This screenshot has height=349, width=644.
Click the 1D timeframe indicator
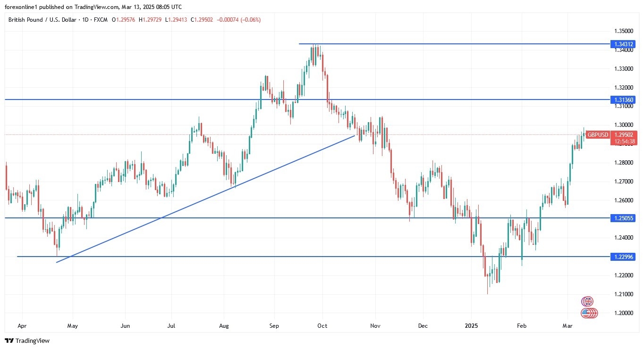89,20
